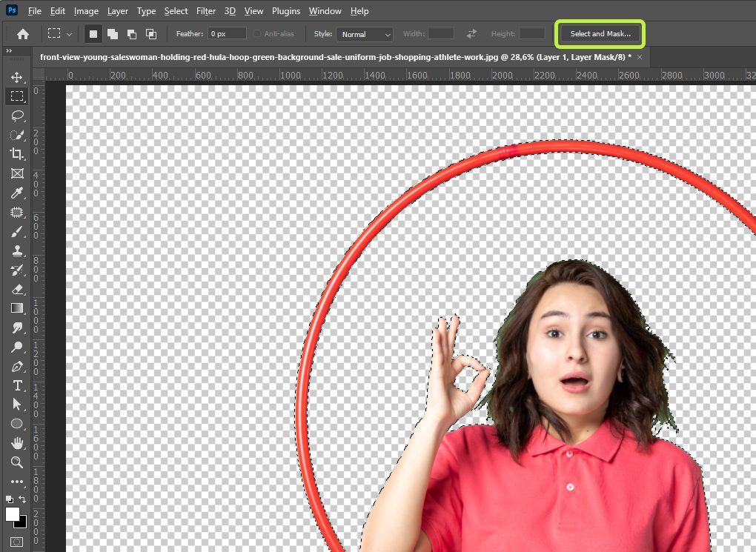Click the Feather input field
This screenshot has height=552, width=756.
[227, 34]
